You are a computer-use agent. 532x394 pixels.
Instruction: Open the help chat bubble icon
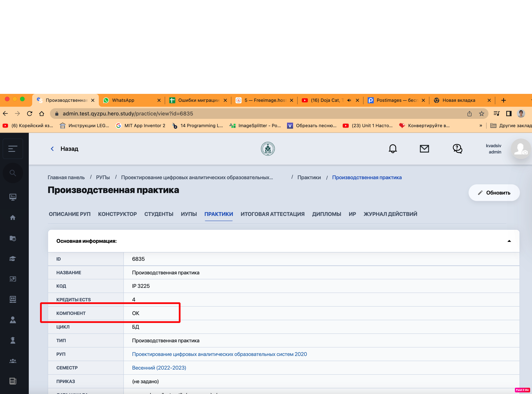[457, 149]
